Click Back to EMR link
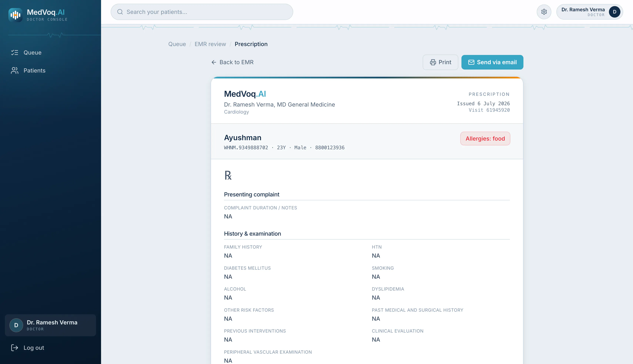 coord(232,62)
